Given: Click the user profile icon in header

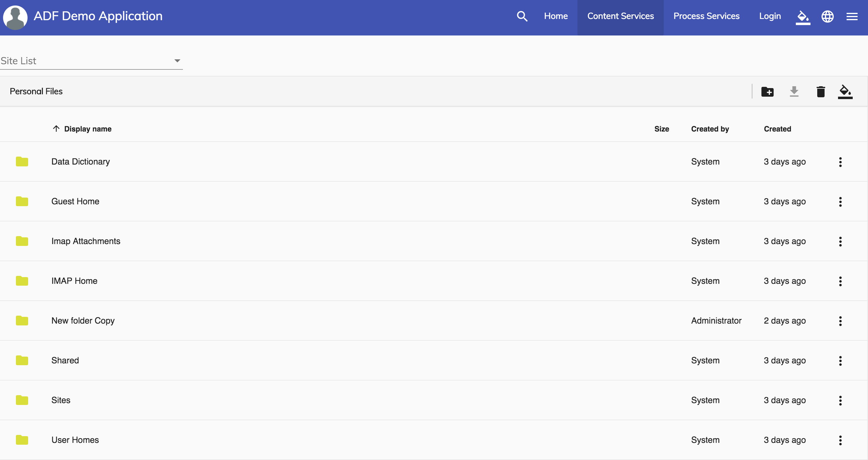Looking at the screenshot, I should [x=15, y=16].
